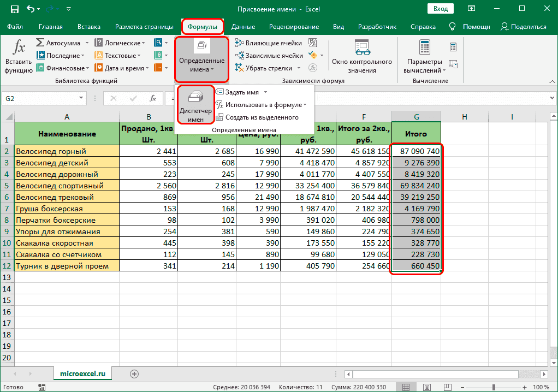Viewport: 558px width, 392px height.
Task: Open the Использовать в формуле dropdown
Action: (305, 105)
